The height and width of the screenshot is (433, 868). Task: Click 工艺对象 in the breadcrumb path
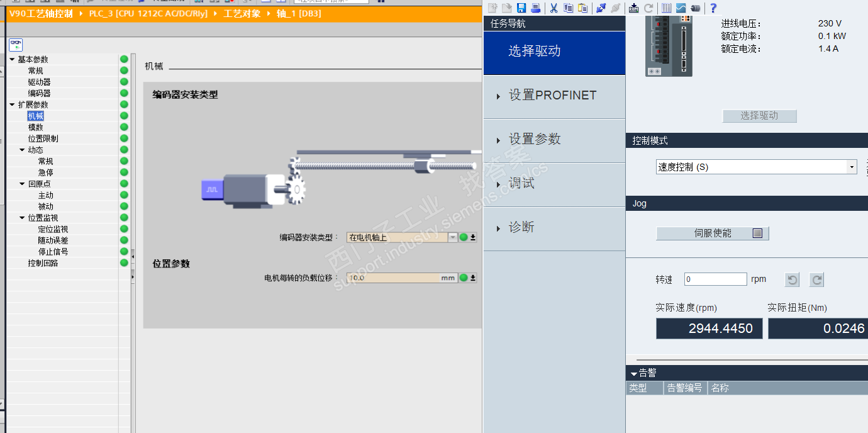(242, 13)
